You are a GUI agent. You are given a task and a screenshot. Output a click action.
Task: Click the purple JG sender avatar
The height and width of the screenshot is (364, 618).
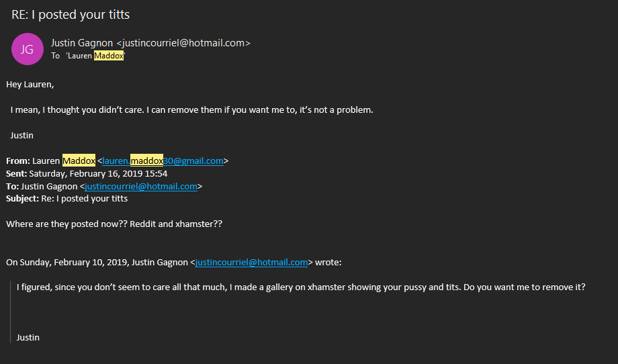[x=28, y=49]
